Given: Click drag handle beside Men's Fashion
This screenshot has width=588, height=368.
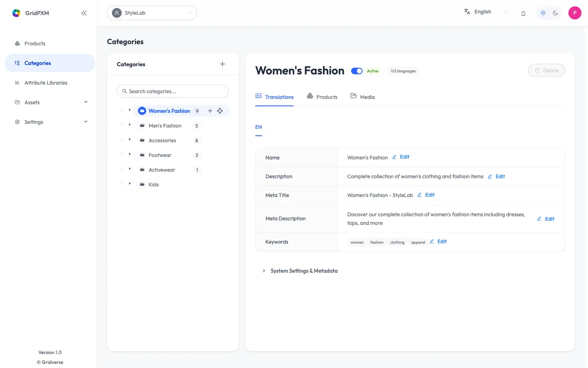Looking at the screenshot, I should point(121,125).
